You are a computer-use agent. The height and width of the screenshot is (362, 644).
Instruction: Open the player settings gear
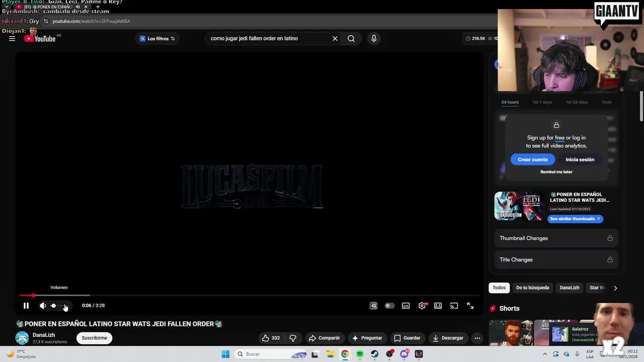pos(422,305)
